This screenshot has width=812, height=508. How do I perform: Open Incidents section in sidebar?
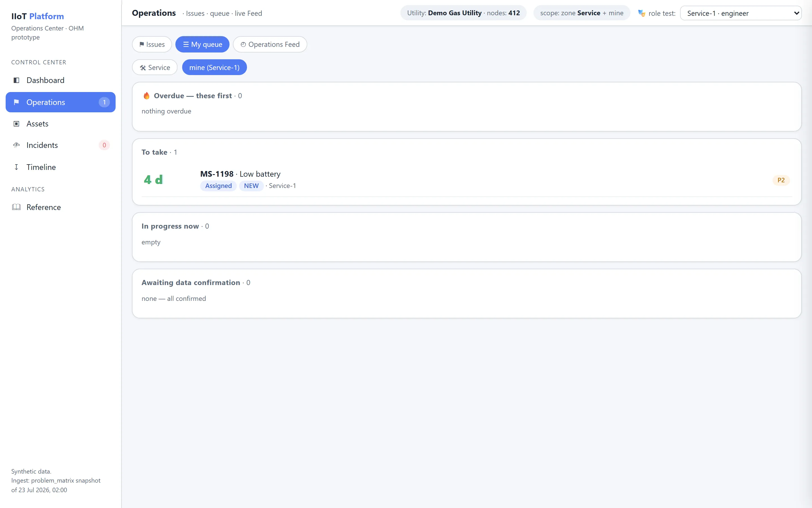tap(60, 145)
